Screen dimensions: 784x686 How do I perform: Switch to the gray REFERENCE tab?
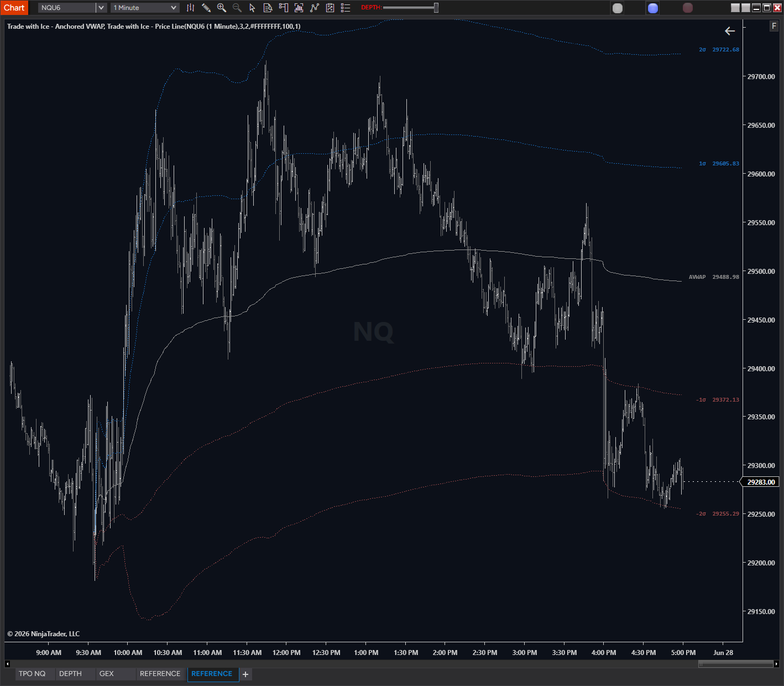160,674
